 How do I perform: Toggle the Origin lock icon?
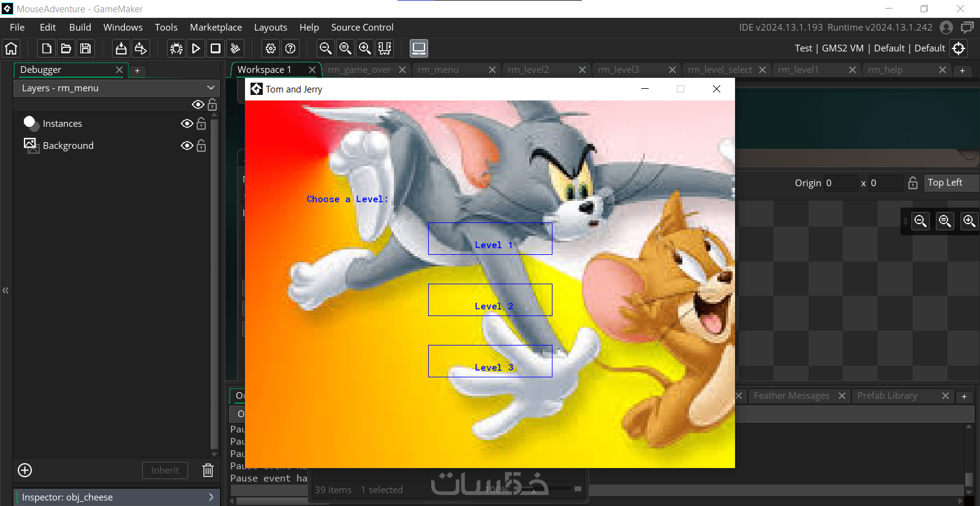pyautogui.click(x=913, y=183)
